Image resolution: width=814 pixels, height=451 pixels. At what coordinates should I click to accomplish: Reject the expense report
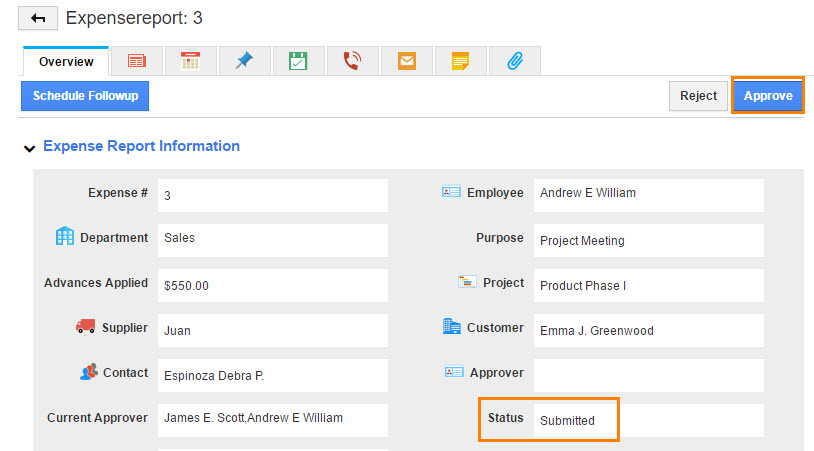point(698,96)
